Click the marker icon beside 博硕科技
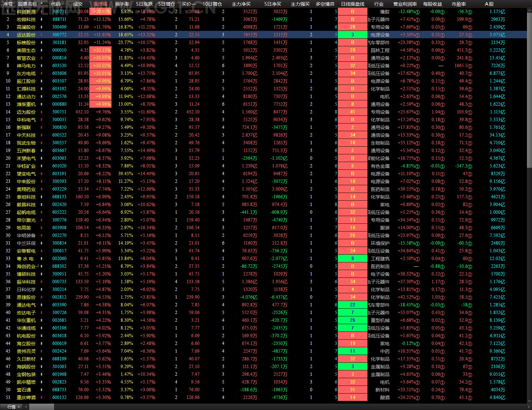Viewport: 532px width, 410px height. point(42,274)
